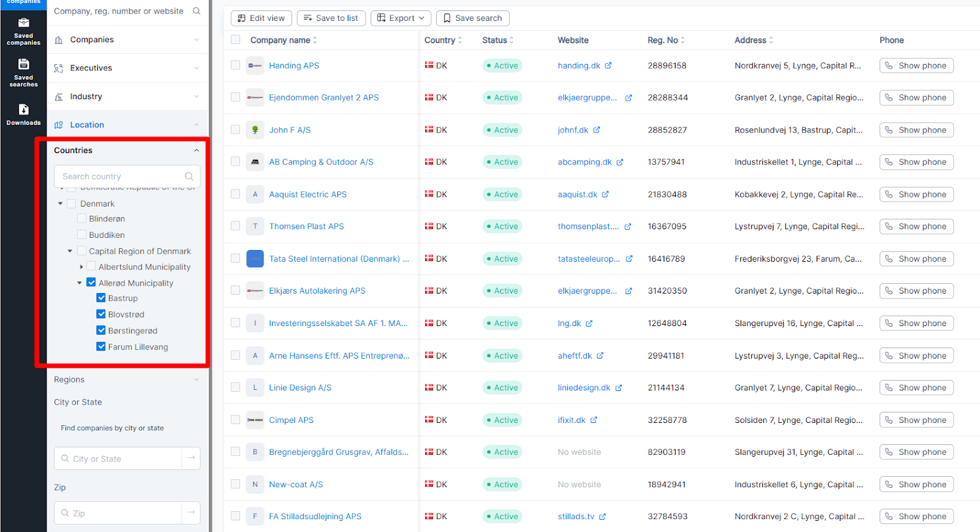Collapse Allerød Municipality node

[80, 283]
